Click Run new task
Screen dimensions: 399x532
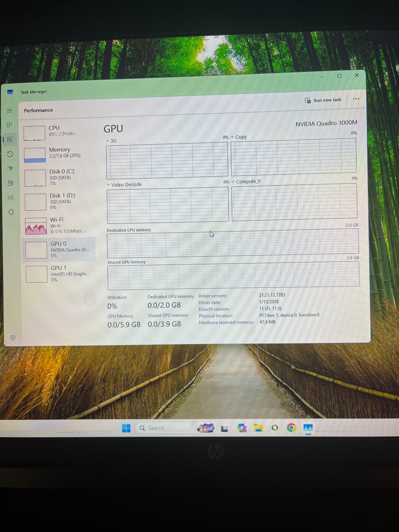point(323,100)
